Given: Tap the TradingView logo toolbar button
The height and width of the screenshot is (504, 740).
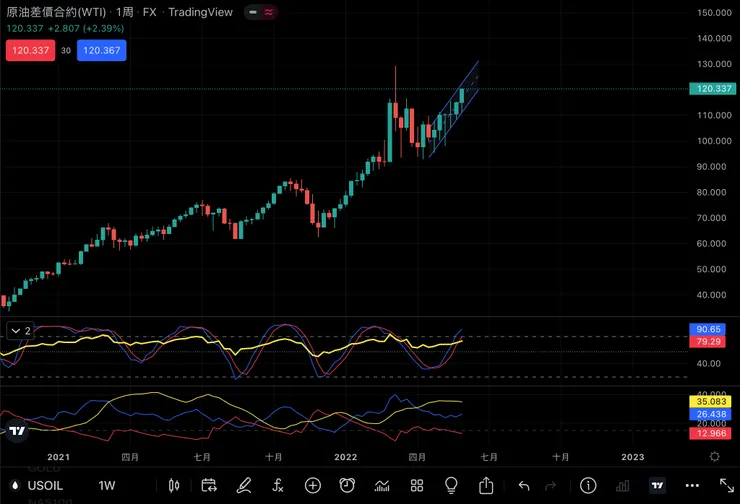Looking at the screenshot, I should pyautogui.click(x=657, y=485).
